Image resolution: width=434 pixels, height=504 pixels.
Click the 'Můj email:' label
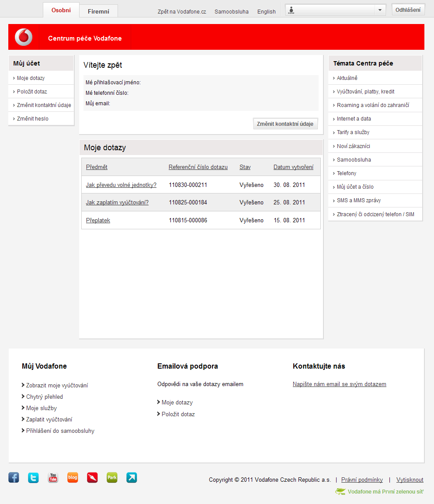point(98,104)
